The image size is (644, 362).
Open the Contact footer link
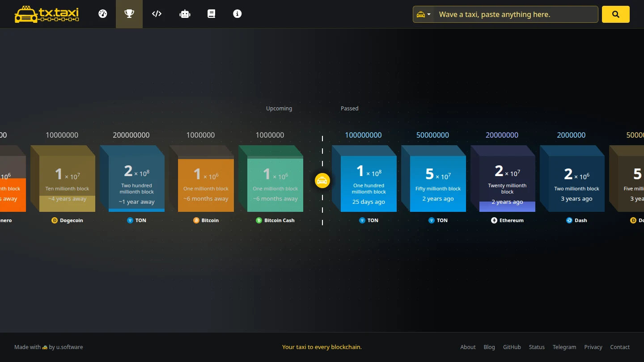[x=620, y=347]
